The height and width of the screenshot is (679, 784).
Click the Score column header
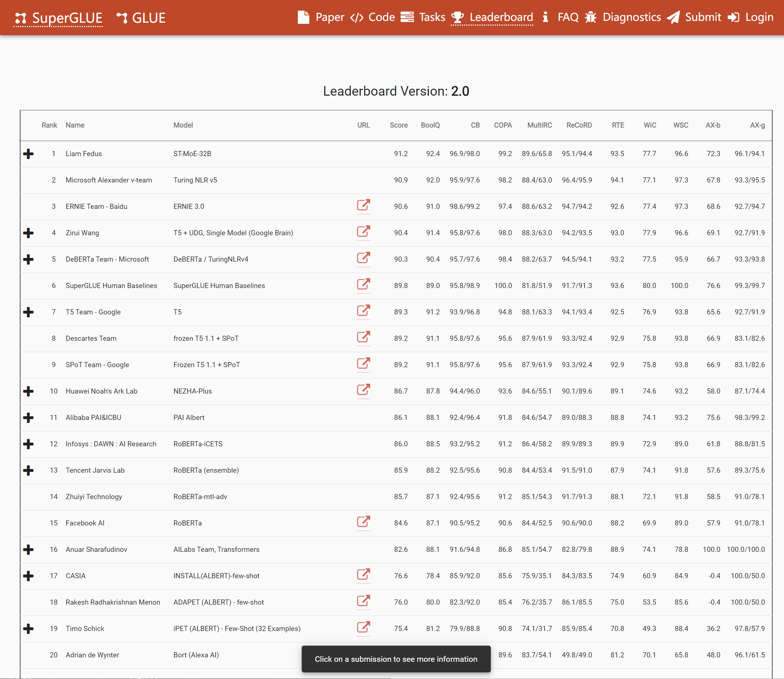(399, 125)
